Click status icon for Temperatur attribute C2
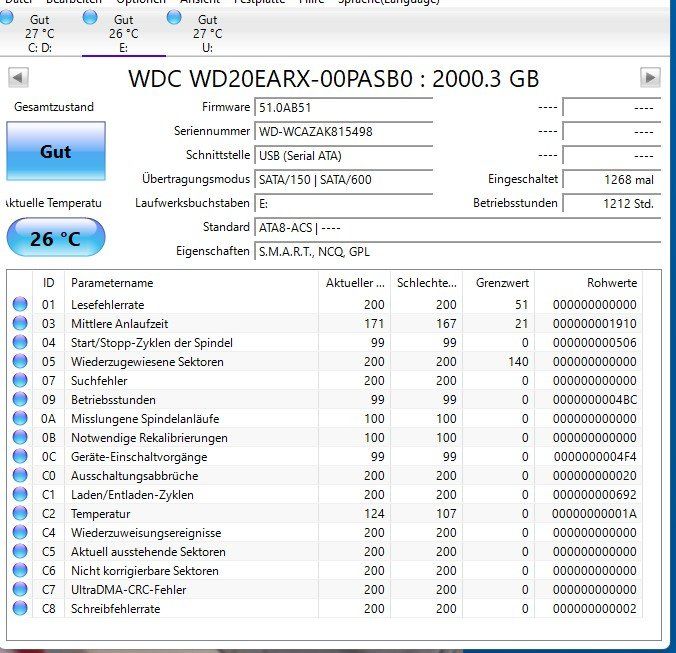The image size is (676, 653). 20,513
